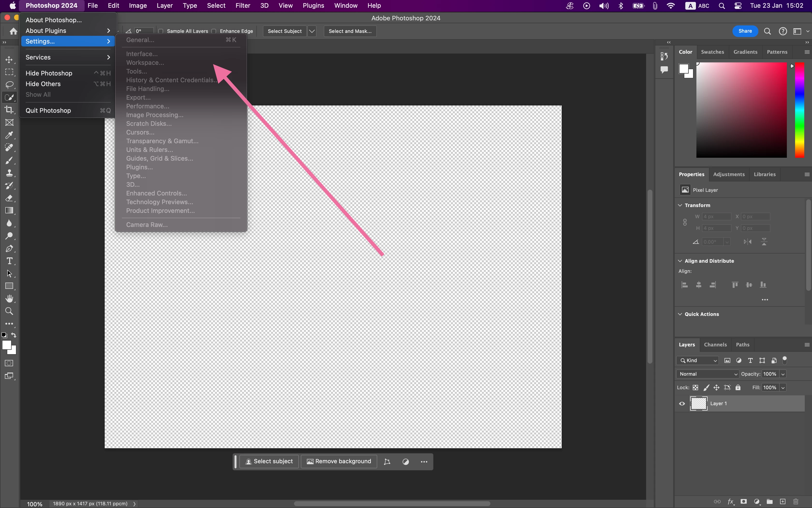Choose Quit Photoshop from menu
This screenshot has width=812, height=508.
click(x=48, y=111)
